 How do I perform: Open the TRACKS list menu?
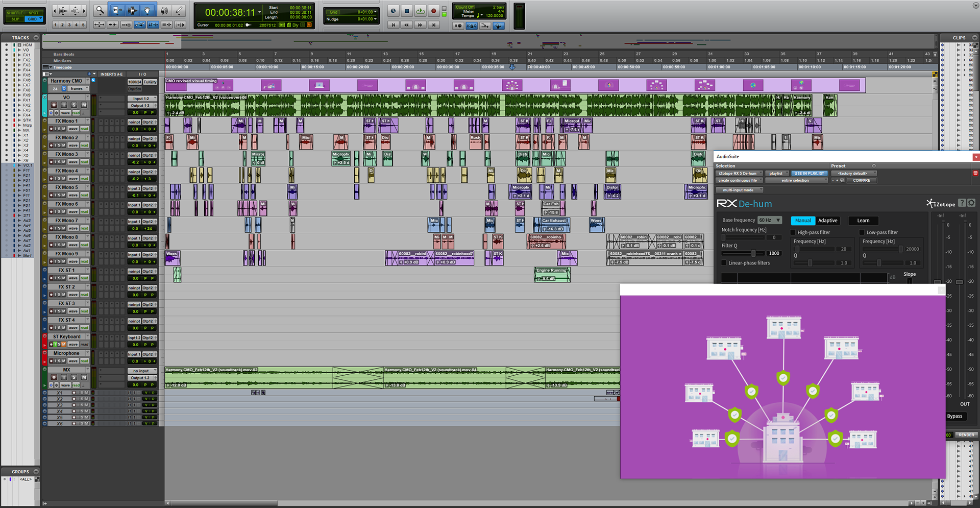(x=36, y=38)
